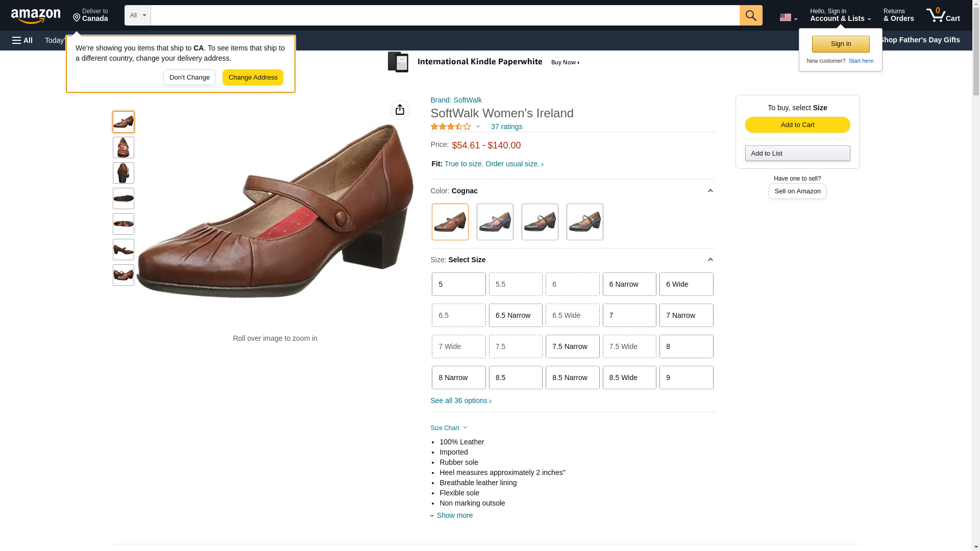Click inside the search text field
This screenshot has height=551, width=980.
tap(444, 15)
